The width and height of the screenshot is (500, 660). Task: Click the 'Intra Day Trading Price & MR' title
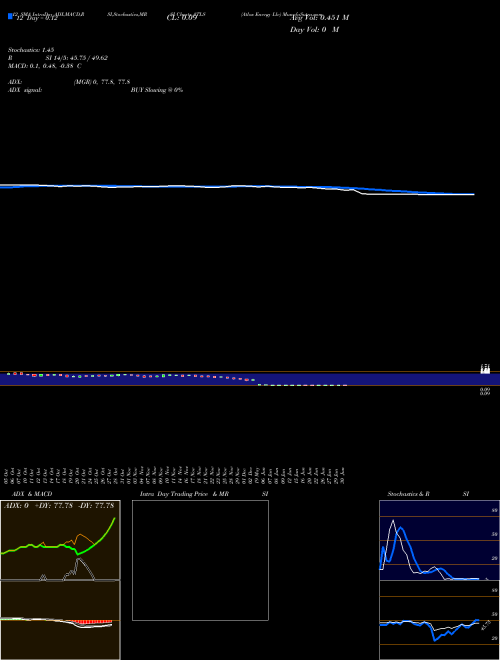[x=184, y=494]
